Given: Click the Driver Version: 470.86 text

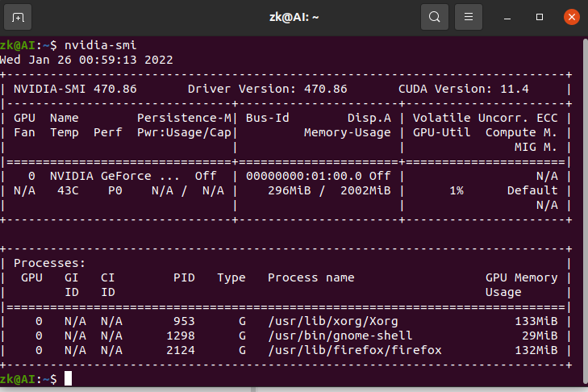Looking at the screenshot, I should tap(267, 89).
